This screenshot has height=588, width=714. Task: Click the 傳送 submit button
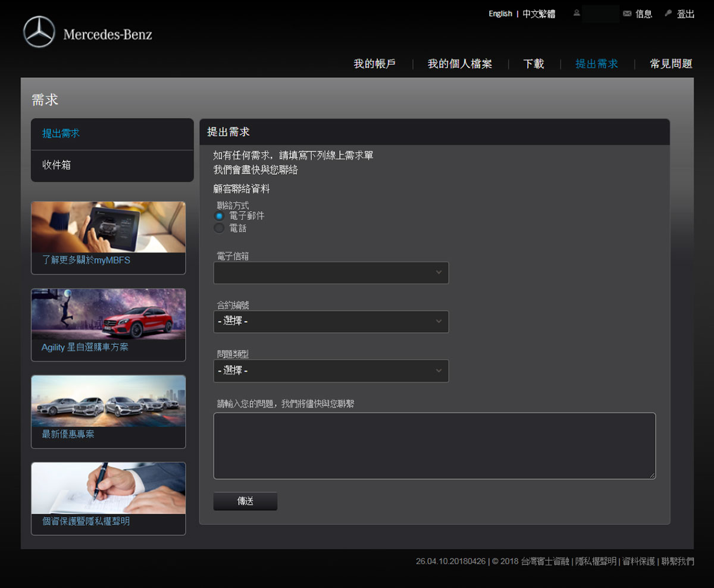tap(245, 501)
